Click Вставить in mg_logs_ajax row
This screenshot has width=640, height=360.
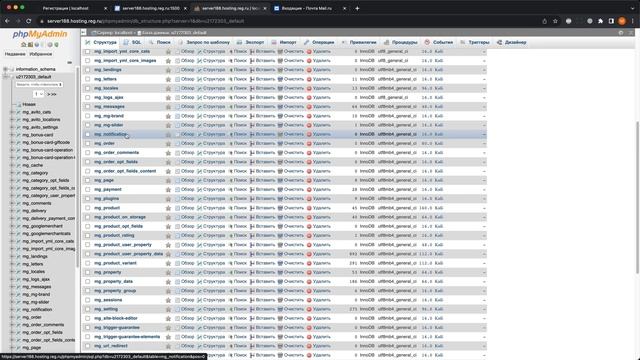click(262, 98)
